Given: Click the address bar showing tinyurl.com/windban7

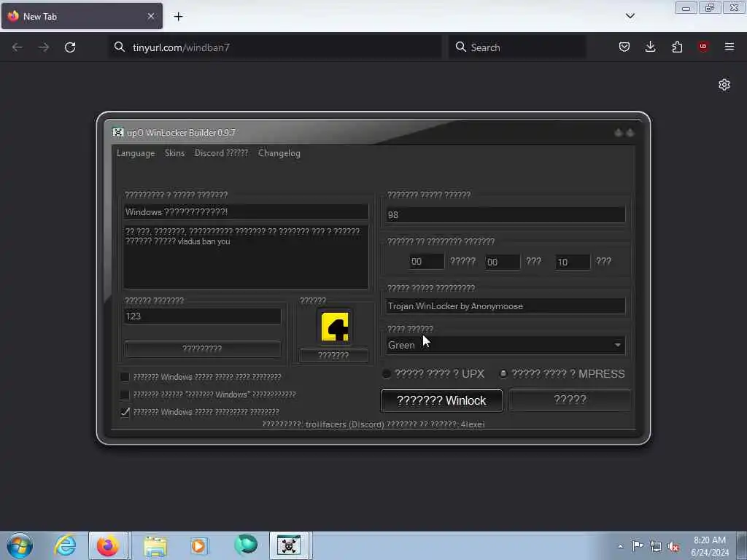Looking at the screenshot, I should pos(275,47).
